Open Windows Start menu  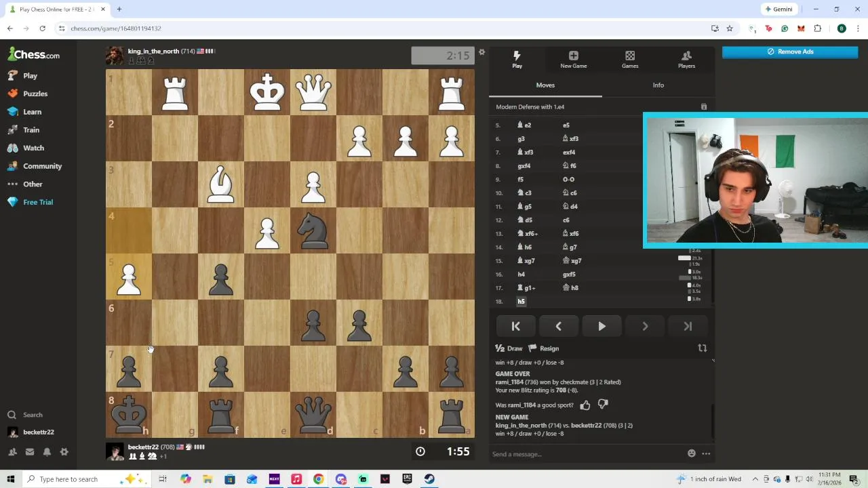(11, 479)
